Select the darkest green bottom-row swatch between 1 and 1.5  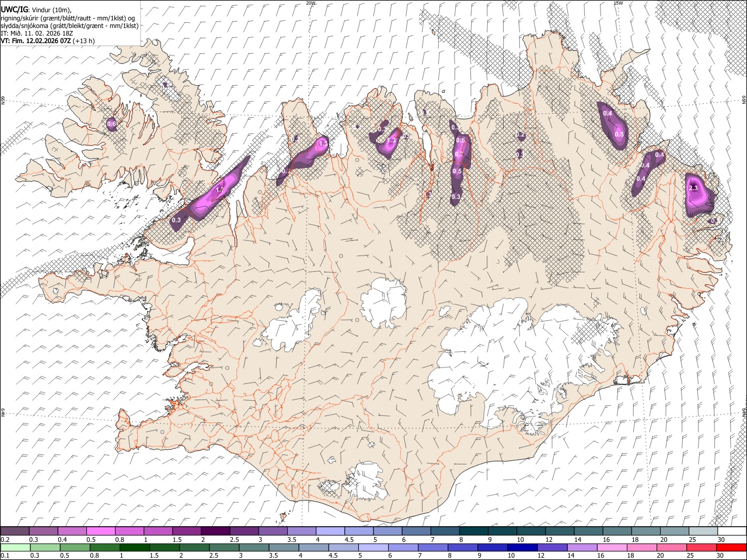[134, 547]
